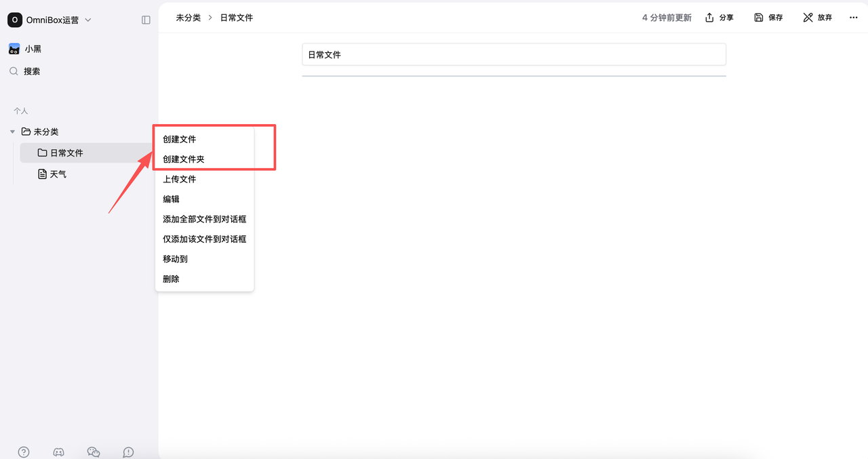The width and height of the screenshot is (868, 459).
Task: Click the 分享 share button
Action: click(719, 18)
